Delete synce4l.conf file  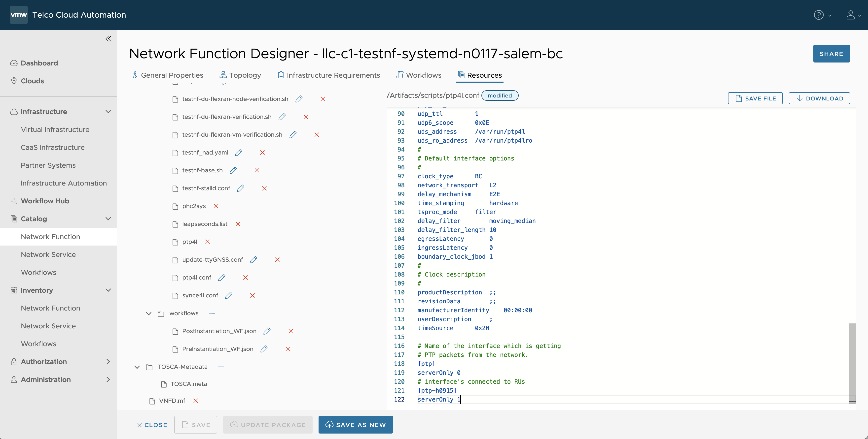252,295
